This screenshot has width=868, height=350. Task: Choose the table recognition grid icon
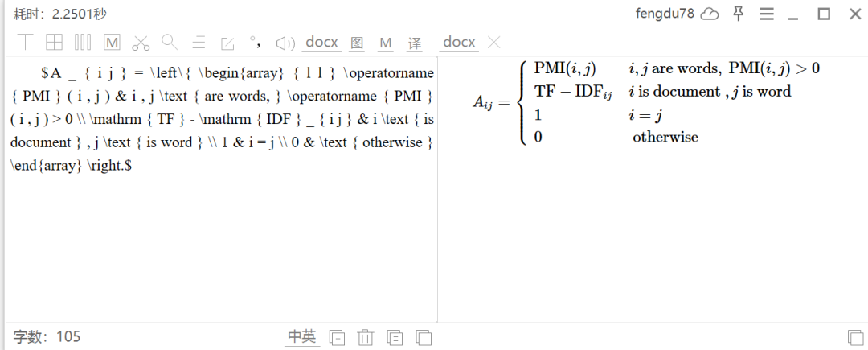click(x=55, y=42)
